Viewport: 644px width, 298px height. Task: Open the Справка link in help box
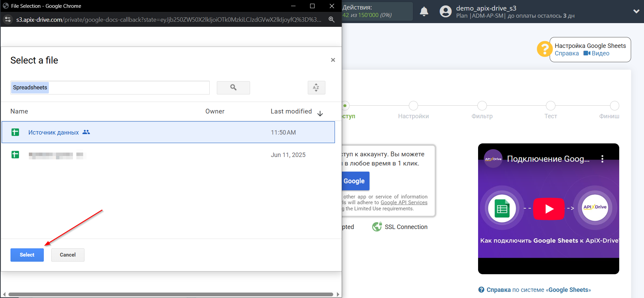567,53
